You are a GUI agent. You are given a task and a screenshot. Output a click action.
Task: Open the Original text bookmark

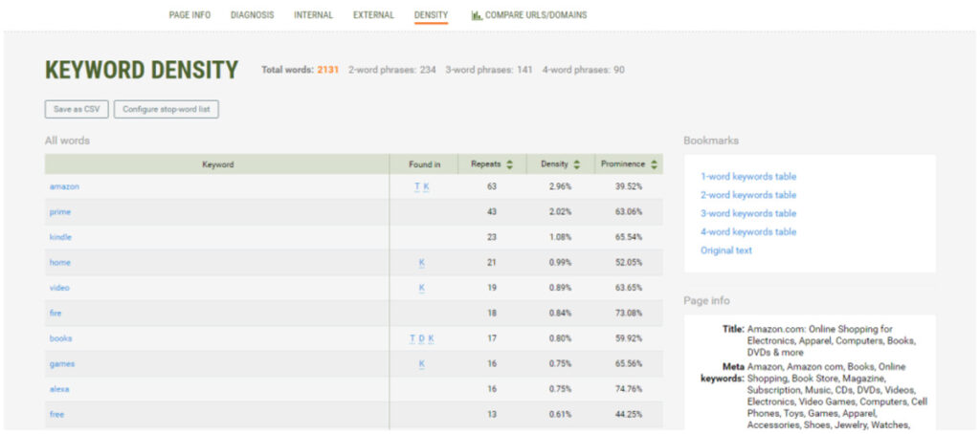[726, 250]
